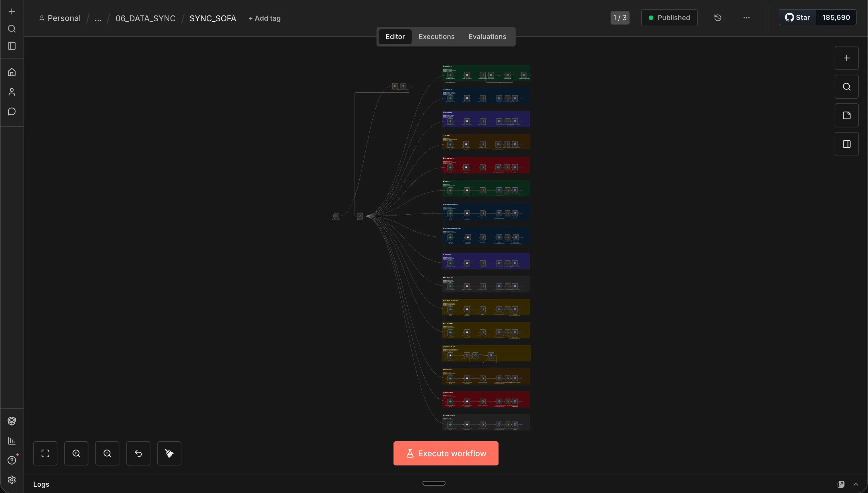This screenshot has height=493, width=868.
Task: Expand the Logs panel with the chevron
Action: click(856, 484)
